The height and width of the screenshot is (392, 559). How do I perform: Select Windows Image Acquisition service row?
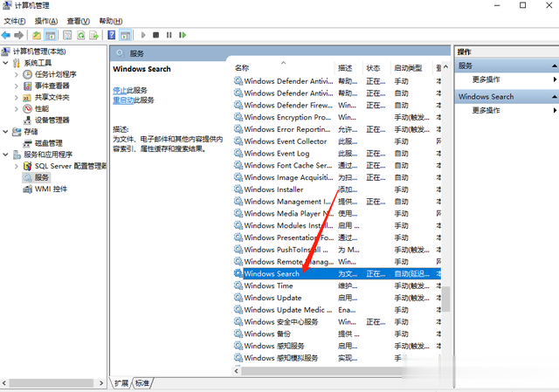coord(337,177)
